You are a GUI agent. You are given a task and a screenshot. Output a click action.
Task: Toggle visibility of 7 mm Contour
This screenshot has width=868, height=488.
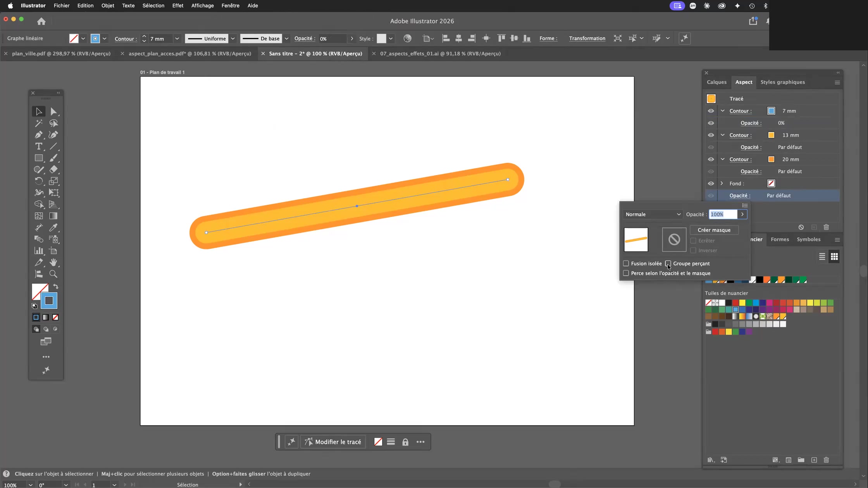pos(711,111)
